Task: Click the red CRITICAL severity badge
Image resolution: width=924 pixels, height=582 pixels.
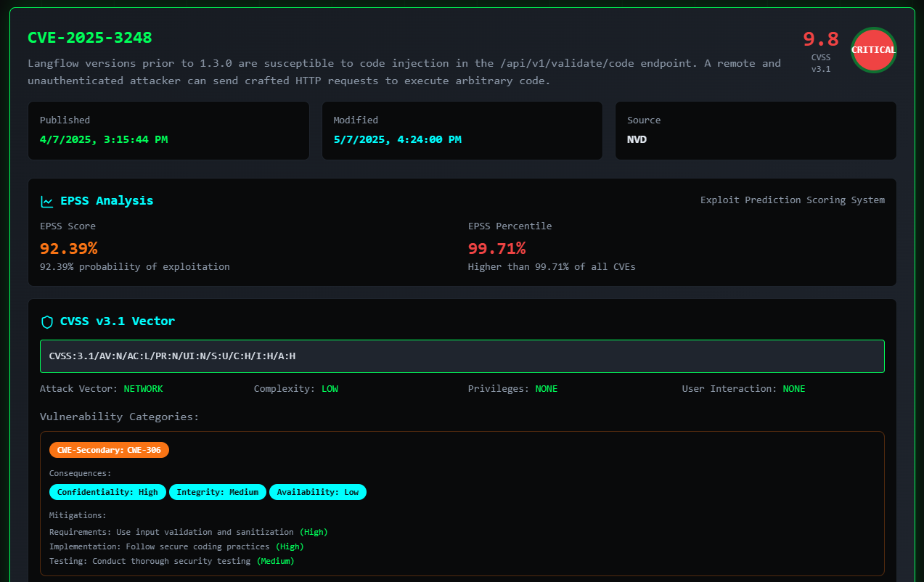Action: (x=873, y=50)
